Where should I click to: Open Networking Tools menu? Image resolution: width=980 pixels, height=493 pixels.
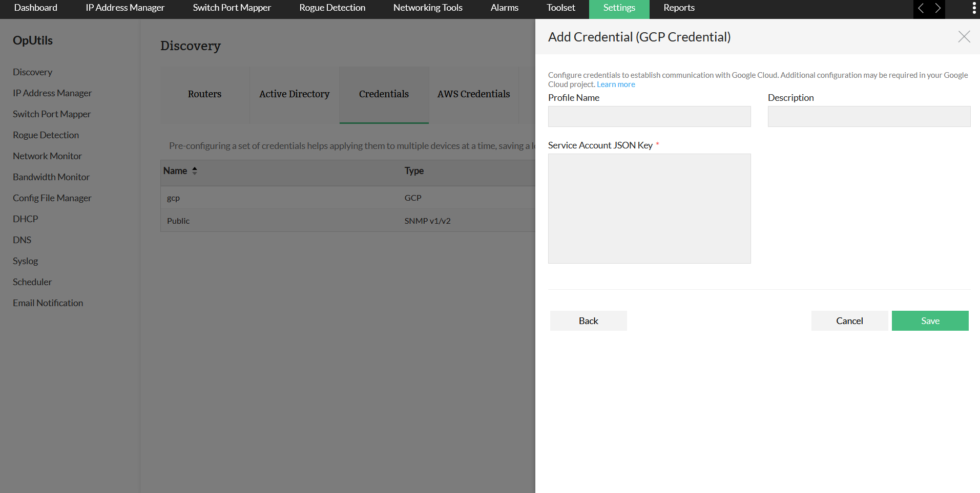point(428,8)
